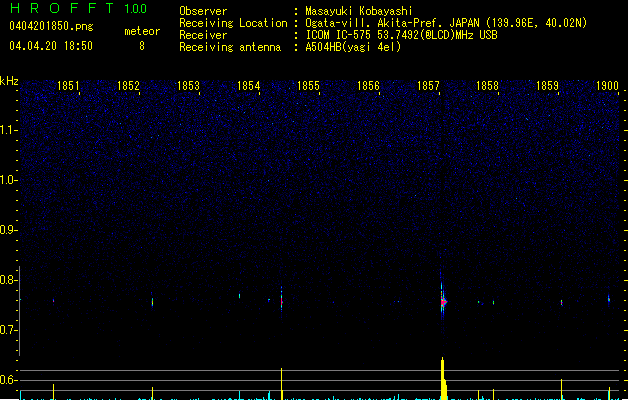The image size is (629, 400).
Task: Select the filename 0404201850.png
Action: pyautogui.click(x=51, y=26)
